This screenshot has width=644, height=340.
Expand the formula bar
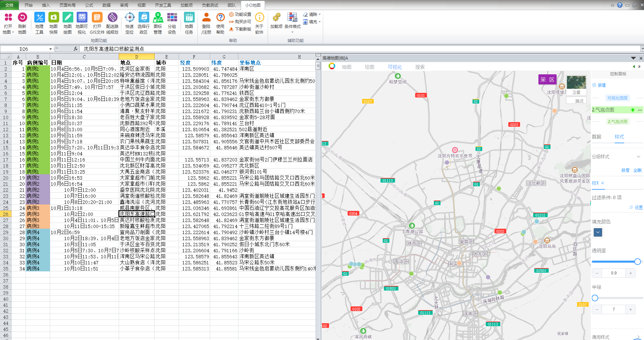pos(642,49)
